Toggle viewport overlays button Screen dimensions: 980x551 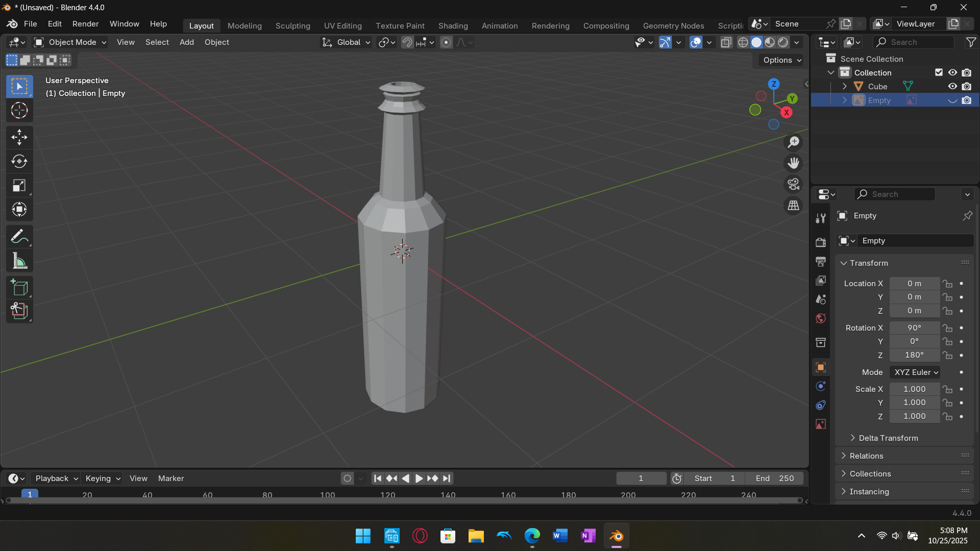pyautogui.click(x=696, y=42)
